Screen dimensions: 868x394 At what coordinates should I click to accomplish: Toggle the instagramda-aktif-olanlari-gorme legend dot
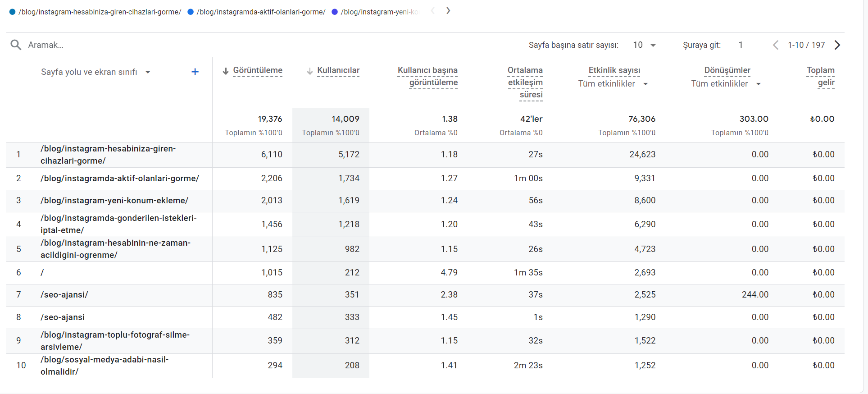pos(191,12)
